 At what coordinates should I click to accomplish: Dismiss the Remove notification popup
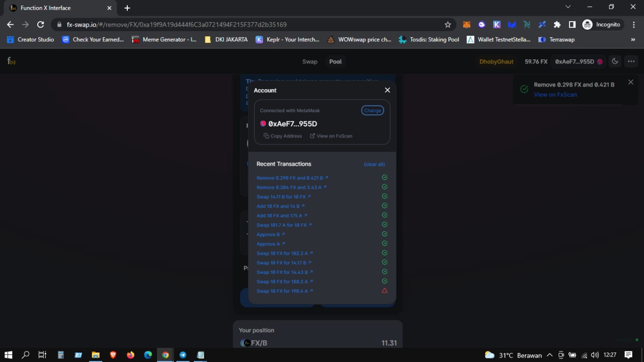coord(630,82)
